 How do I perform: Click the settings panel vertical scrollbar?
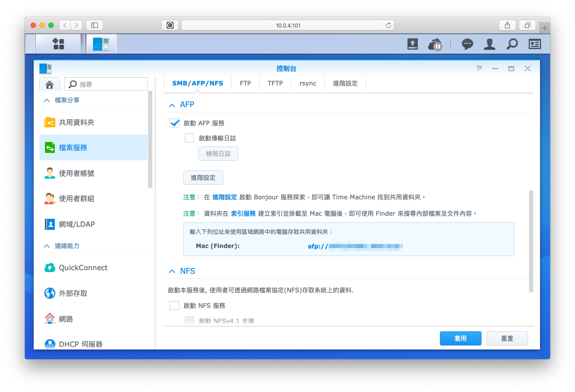coord(531,241)
